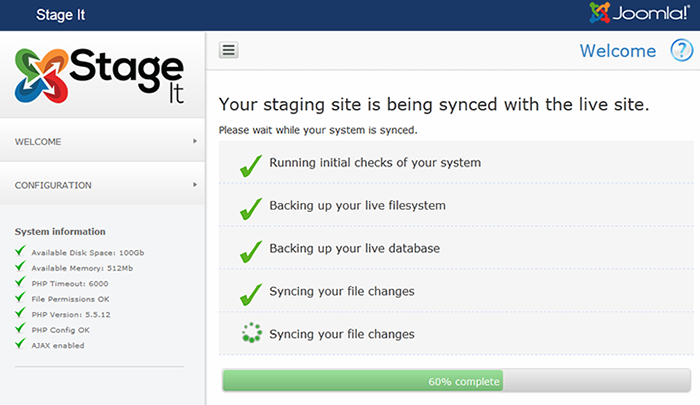The image size is (700, 405).
Task: Click 'Please wait while your system is synced' text
Action: pyautogui.click(x=318, y=130)
